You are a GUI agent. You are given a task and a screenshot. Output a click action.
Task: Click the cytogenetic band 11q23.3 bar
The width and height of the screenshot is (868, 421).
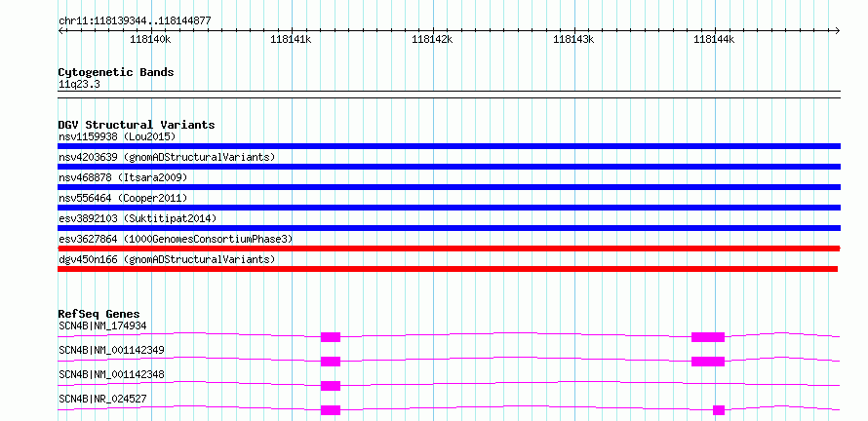449,95
